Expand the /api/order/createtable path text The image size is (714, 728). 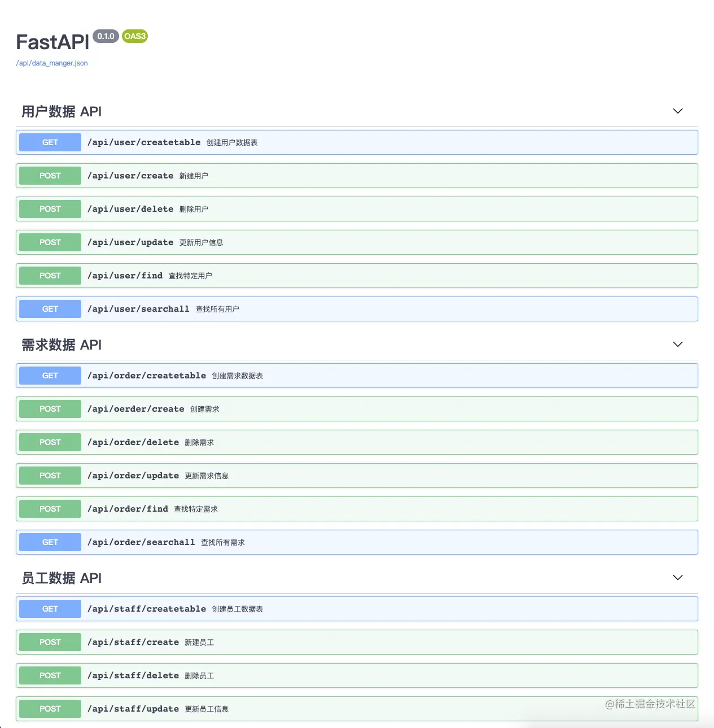(x=147, y=376)
